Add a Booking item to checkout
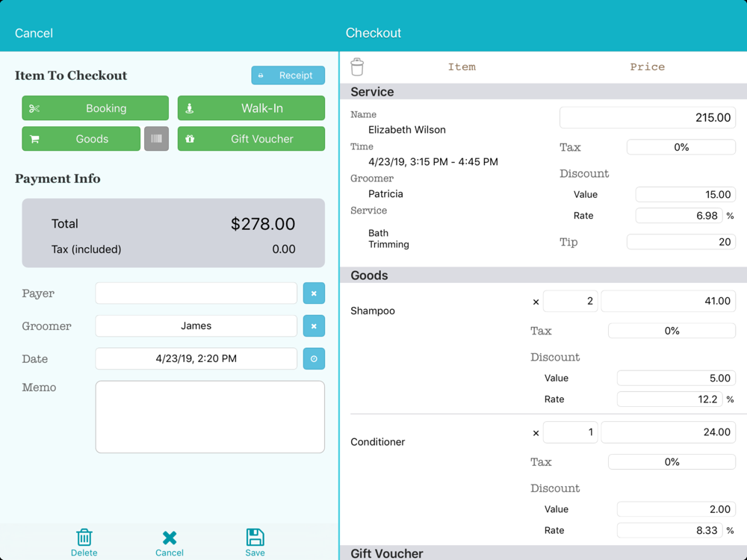This screenshot has height=560, width=747. tap(96, 108)
